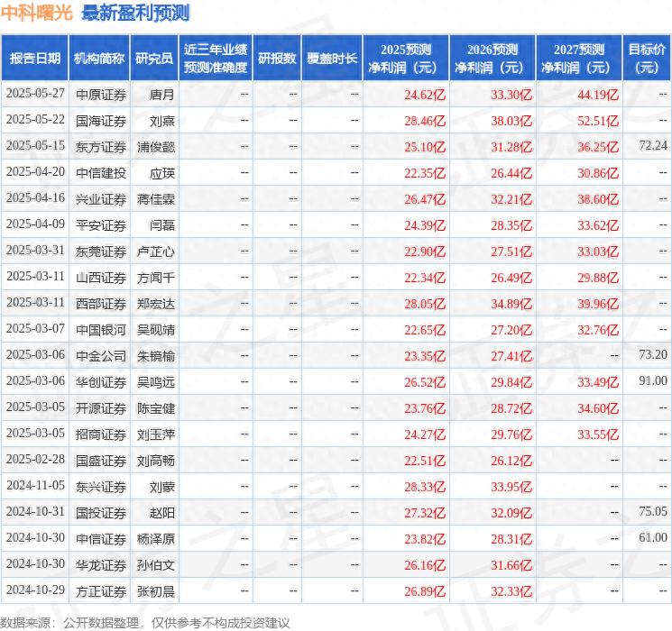
Task: Select the 中原证券 institution cell
Action: (101, 95)
